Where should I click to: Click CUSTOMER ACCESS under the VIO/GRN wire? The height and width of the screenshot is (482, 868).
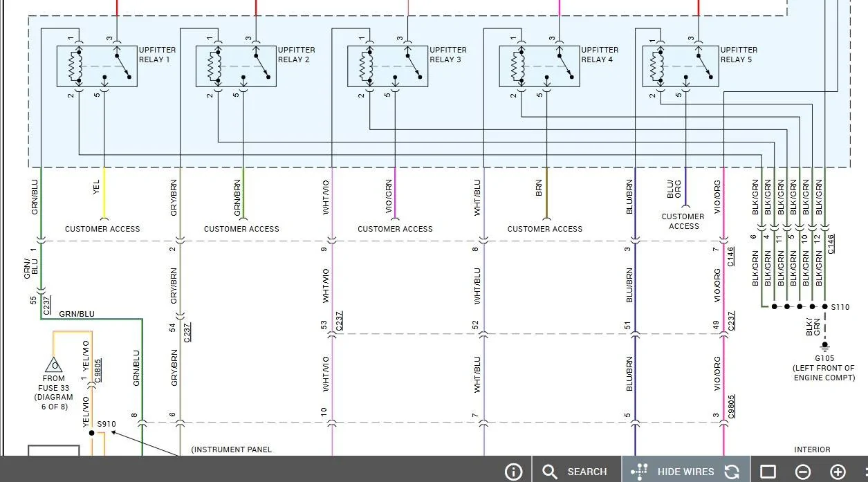click(x=395, y=229)
